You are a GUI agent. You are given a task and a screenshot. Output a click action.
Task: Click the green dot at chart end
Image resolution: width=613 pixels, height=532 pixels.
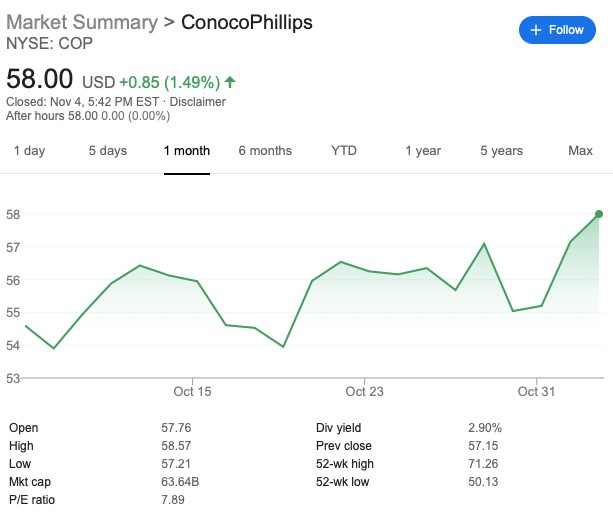pos(599,213)
